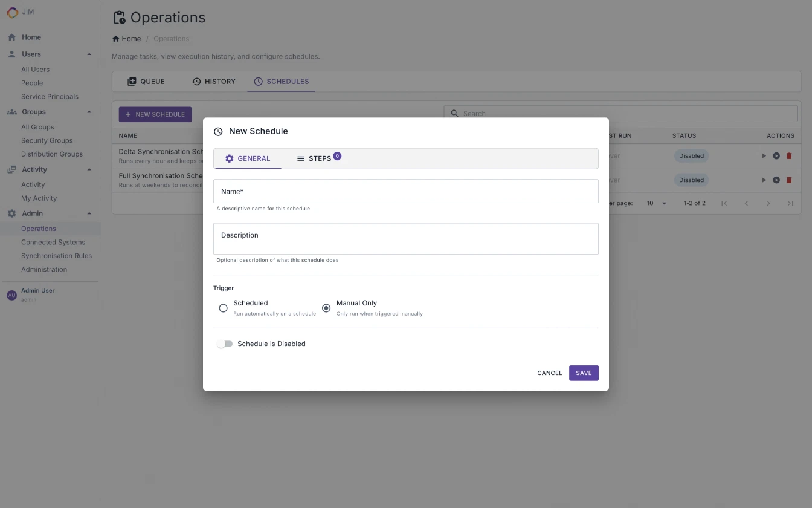
Task: Open Synchronisation Rules from the sidebar
Action: [57, 255]
